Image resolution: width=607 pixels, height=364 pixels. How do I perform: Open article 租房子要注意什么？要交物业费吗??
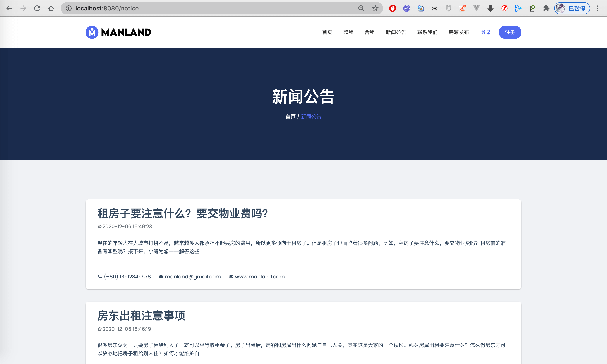(x=182, y=213)
